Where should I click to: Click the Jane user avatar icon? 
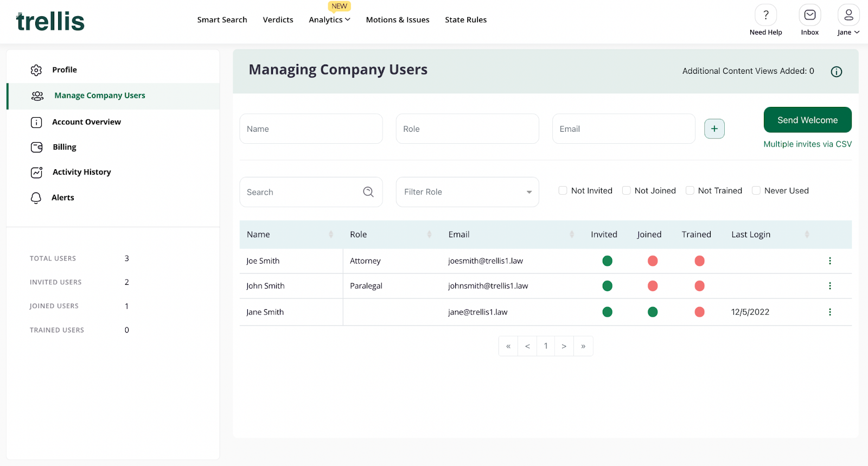(x=848, y=15)
